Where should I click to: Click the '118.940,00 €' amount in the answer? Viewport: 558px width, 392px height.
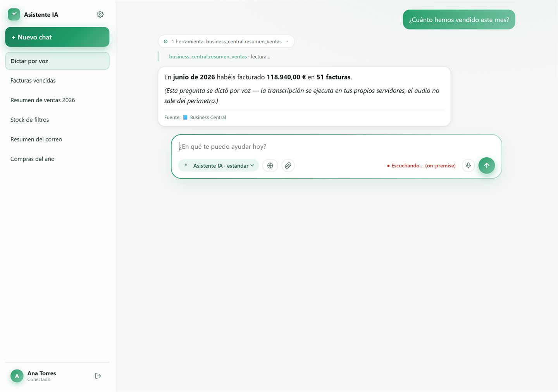pyautogui.click(x=286, y=77)
